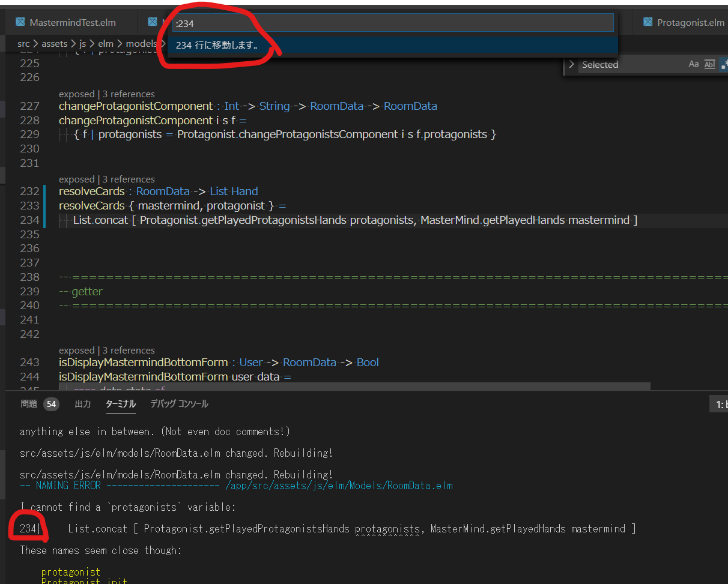728x584 pixels.
Task: Select the ターミナル (Terminal) panel tab
Action: 121,404
